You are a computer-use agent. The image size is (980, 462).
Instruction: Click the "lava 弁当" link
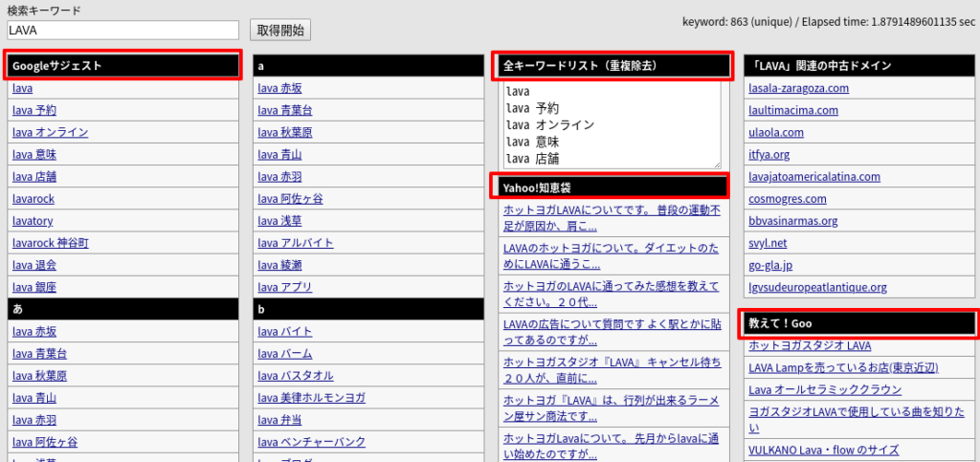(280, 420)
